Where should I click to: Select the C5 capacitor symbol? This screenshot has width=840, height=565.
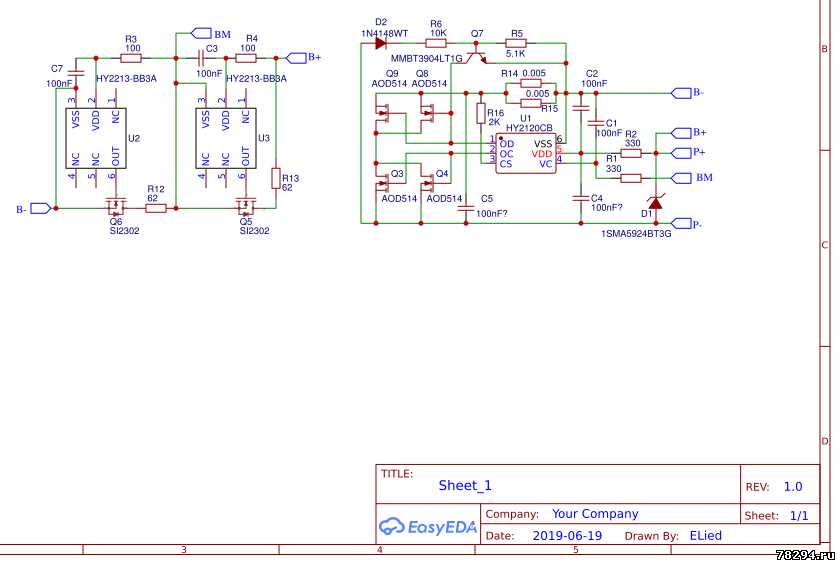pos(466,208)
